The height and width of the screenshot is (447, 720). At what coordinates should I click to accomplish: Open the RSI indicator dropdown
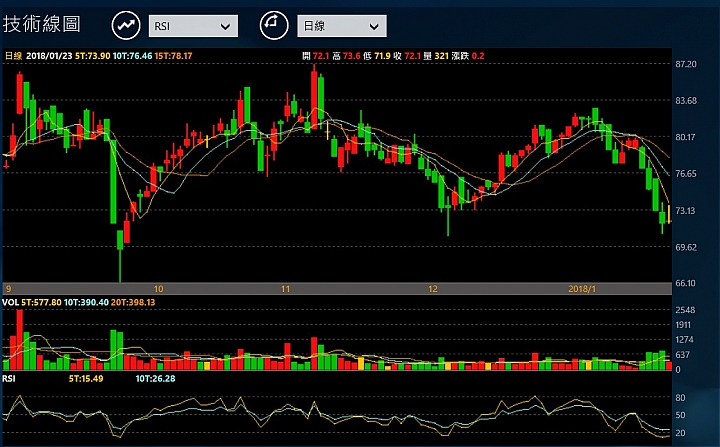click(193, 26)
